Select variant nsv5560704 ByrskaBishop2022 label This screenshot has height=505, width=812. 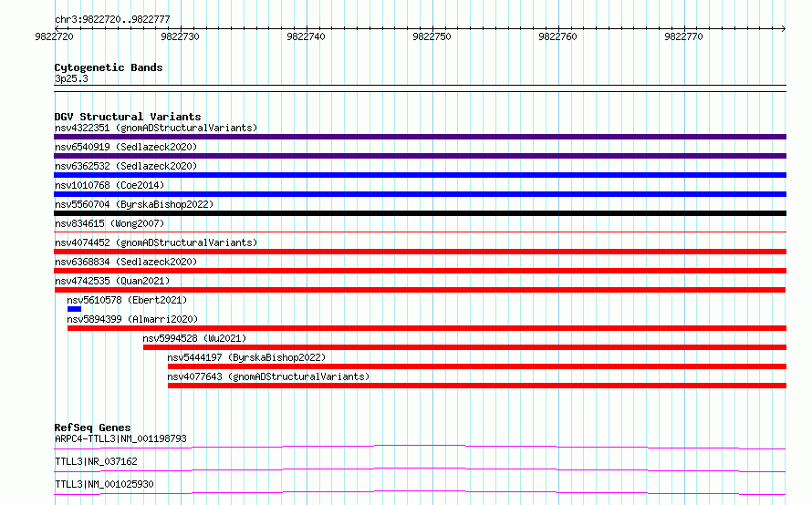coord(134,204)
